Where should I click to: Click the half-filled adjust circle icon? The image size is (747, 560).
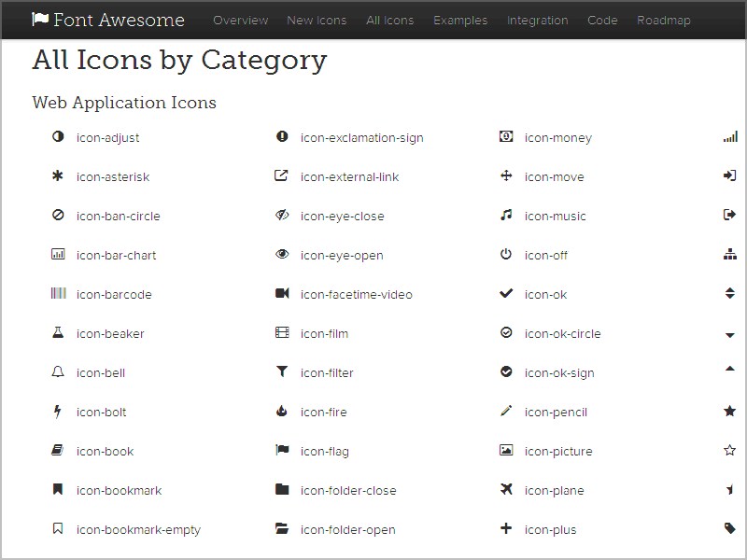[58, 136]
